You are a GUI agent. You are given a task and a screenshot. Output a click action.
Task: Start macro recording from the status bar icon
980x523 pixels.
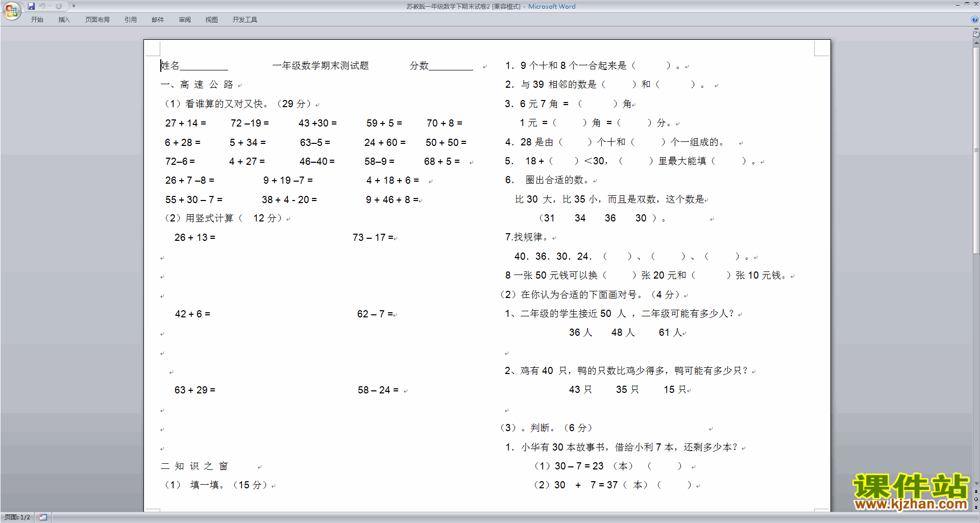coord(43,517)
